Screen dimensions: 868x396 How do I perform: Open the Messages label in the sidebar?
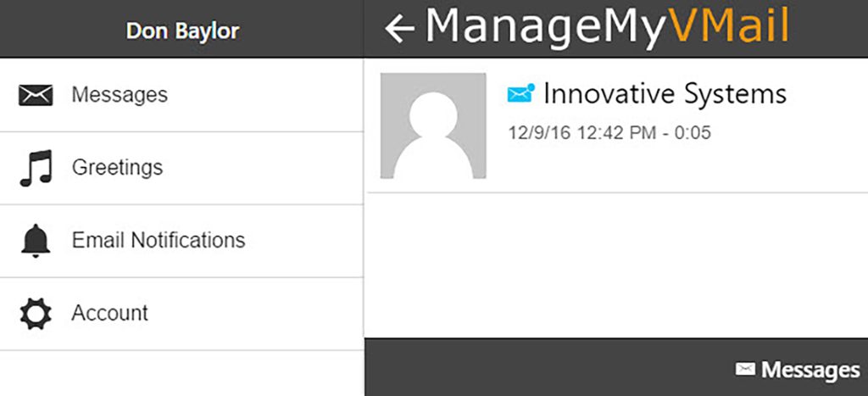click(x=120, y=95)
